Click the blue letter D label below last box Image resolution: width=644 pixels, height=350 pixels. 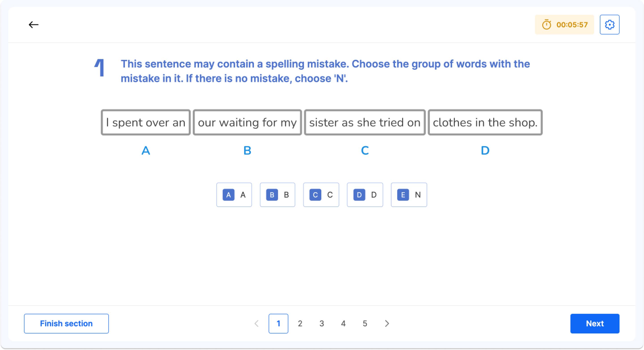(x=485, y=150)
